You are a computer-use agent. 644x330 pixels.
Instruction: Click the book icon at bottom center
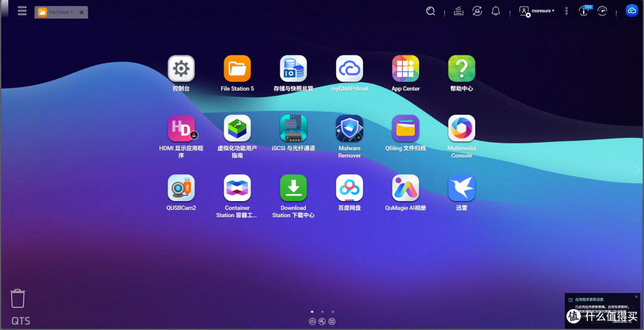[x=332, y=322]
